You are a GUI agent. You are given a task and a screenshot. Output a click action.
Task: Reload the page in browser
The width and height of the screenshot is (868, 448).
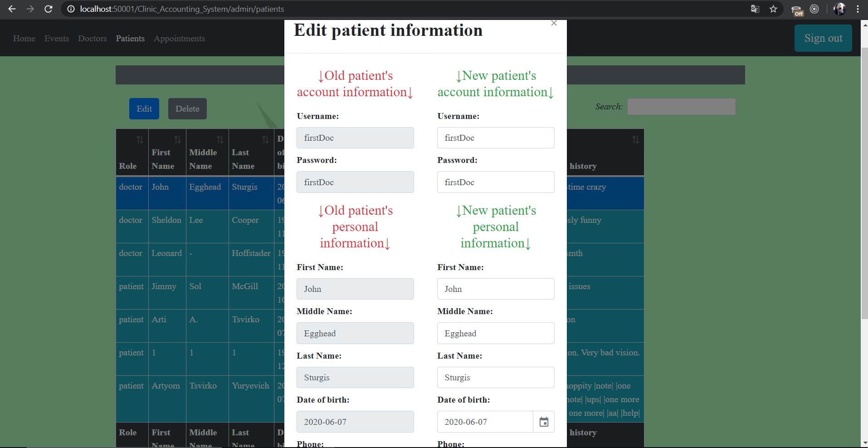coord(49,9)
